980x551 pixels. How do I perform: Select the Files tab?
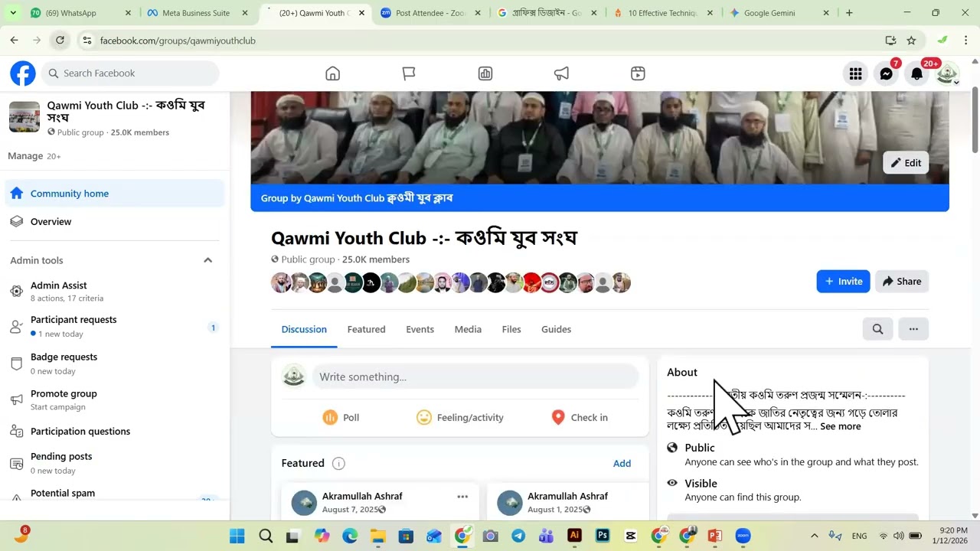point(511,329)
